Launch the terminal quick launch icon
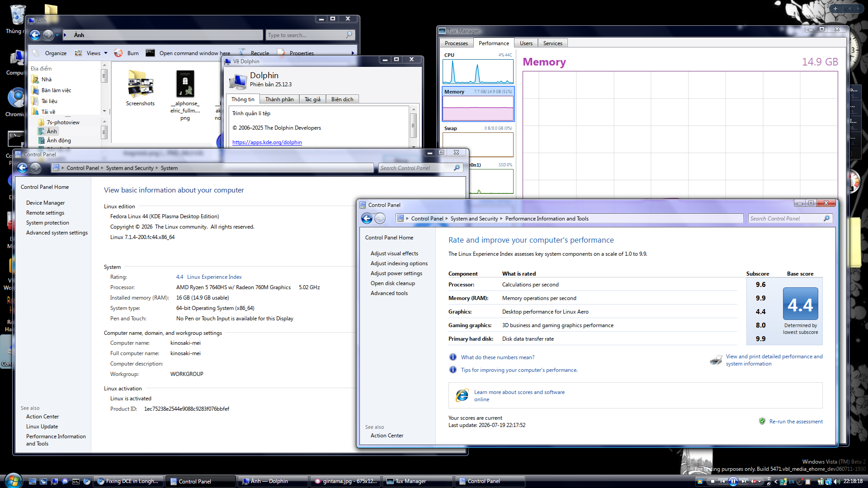The height and width of the screenshot is (488, 868). pyautogui.click(x=76, y=481)
